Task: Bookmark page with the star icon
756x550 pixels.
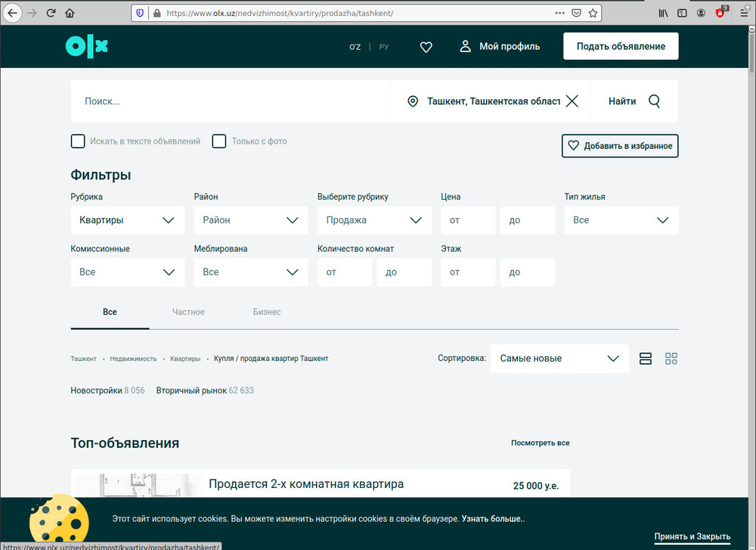Action: tap(593, 13)
